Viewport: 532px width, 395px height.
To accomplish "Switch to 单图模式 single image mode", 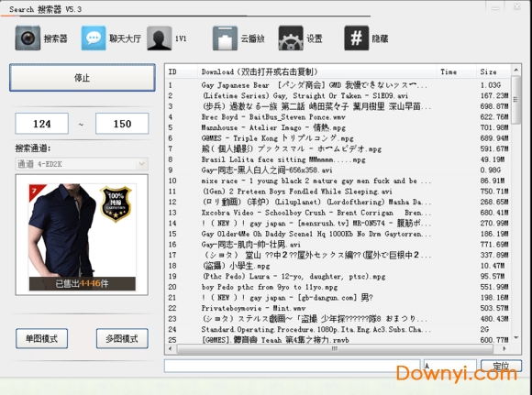I will [41, 338].
